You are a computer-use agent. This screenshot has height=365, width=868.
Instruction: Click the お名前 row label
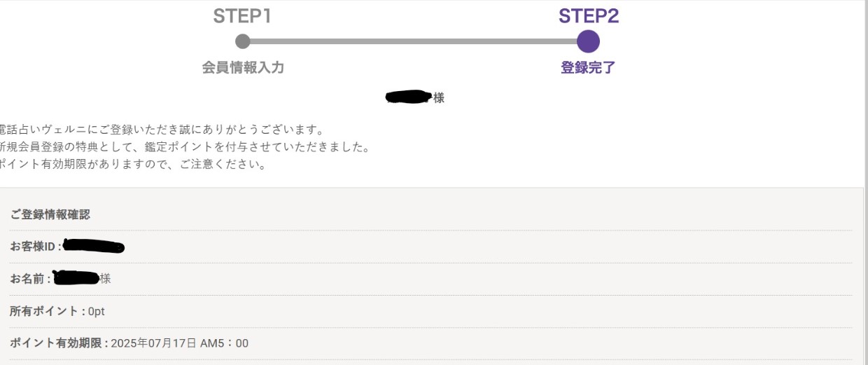point(30,279)
